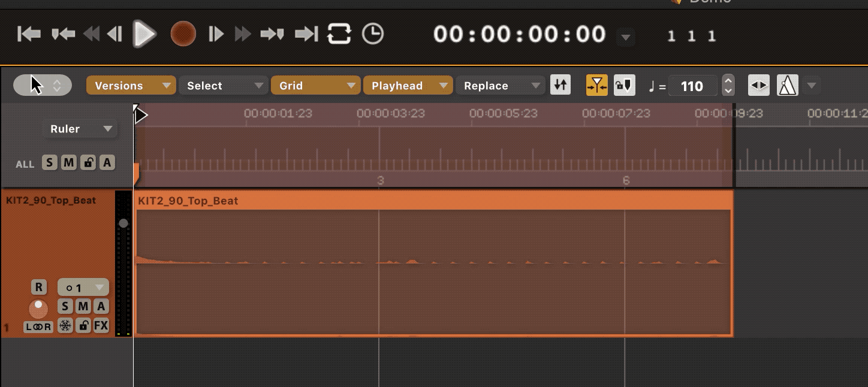Image resolution: width=868 pixels, height=387 pixels.
Task: Open the Versions menu
Action: [x=131, y=86]
